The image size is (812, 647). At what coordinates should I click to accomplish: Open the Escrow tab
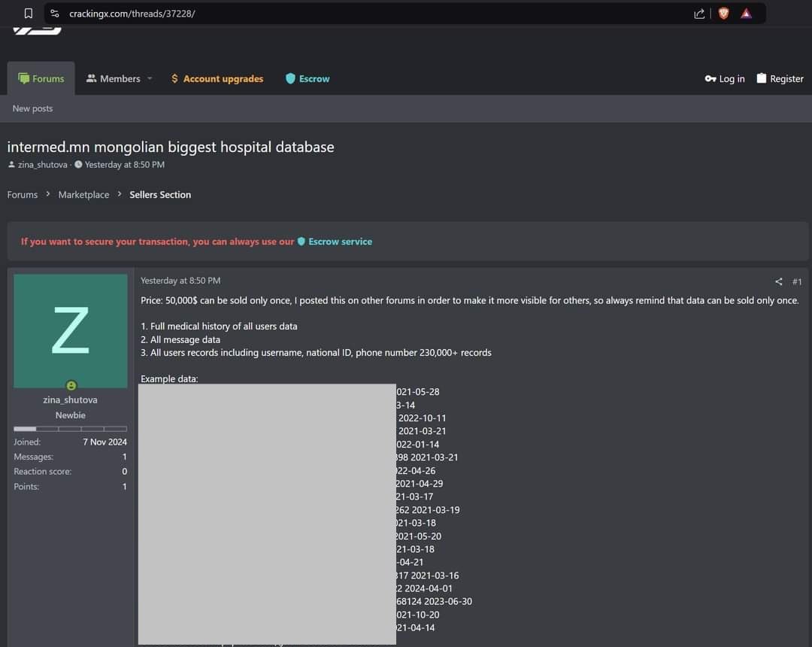[308, 79]
